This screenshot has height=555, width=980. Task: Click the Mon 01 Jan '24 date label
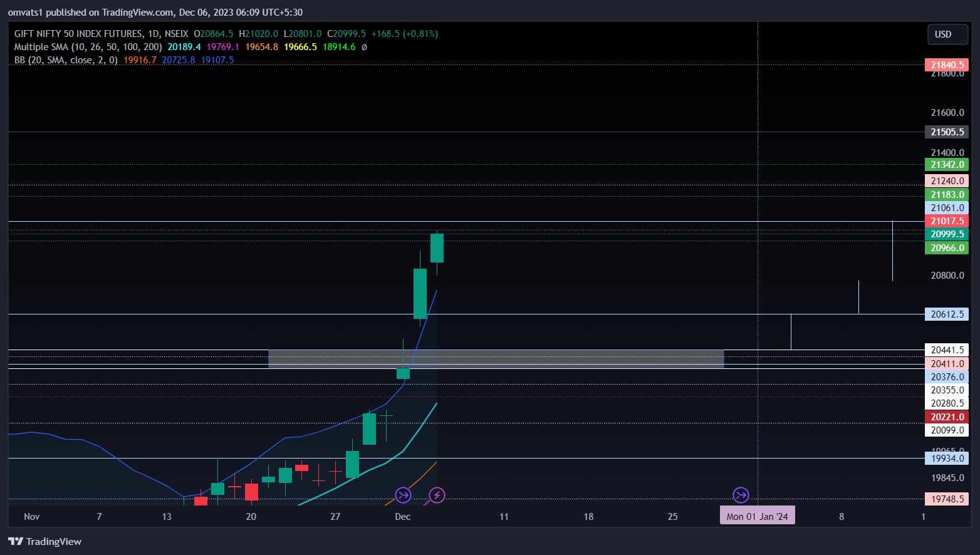tap(758, 516)
